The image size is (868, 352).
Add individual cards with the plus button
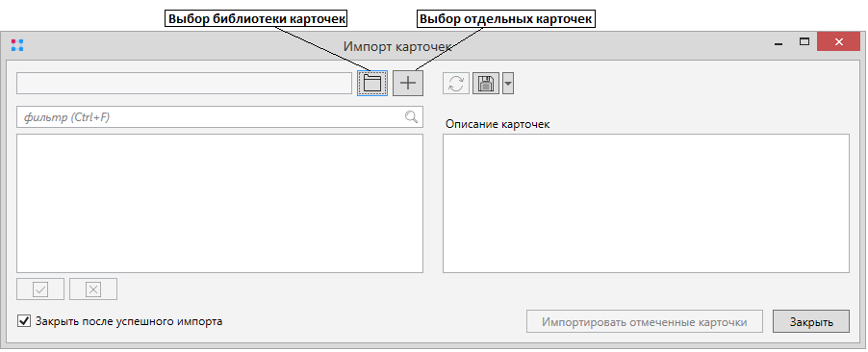[x=408, y=83]
